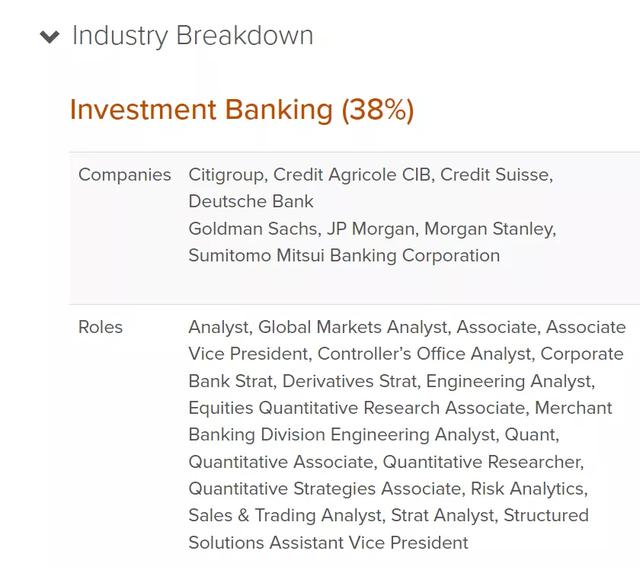This screenshot has height=567, width=640.
Task: Click Morgan Stanley in the companies row
Action: 489,228
